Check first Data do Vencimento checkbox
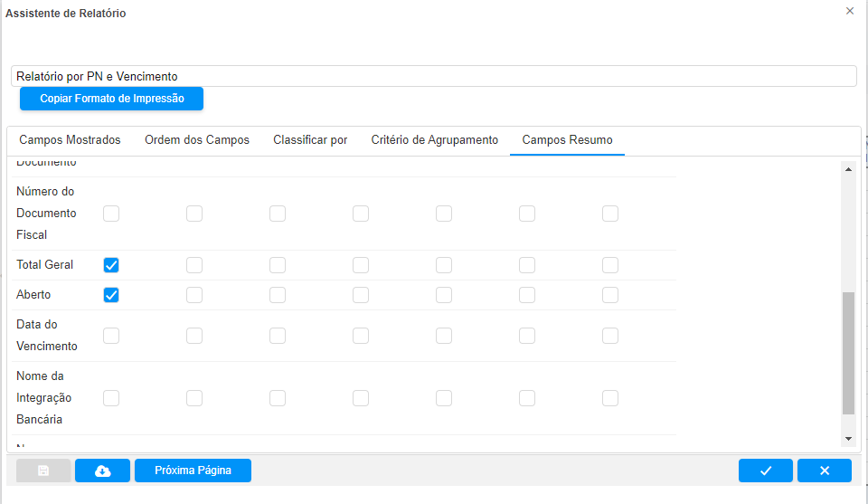 tap(111, 336)
